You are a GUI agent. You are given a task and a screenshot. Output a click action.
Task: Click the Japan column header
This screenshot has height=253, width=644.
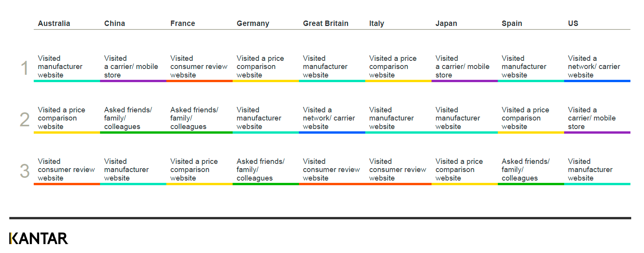(446, 23)
